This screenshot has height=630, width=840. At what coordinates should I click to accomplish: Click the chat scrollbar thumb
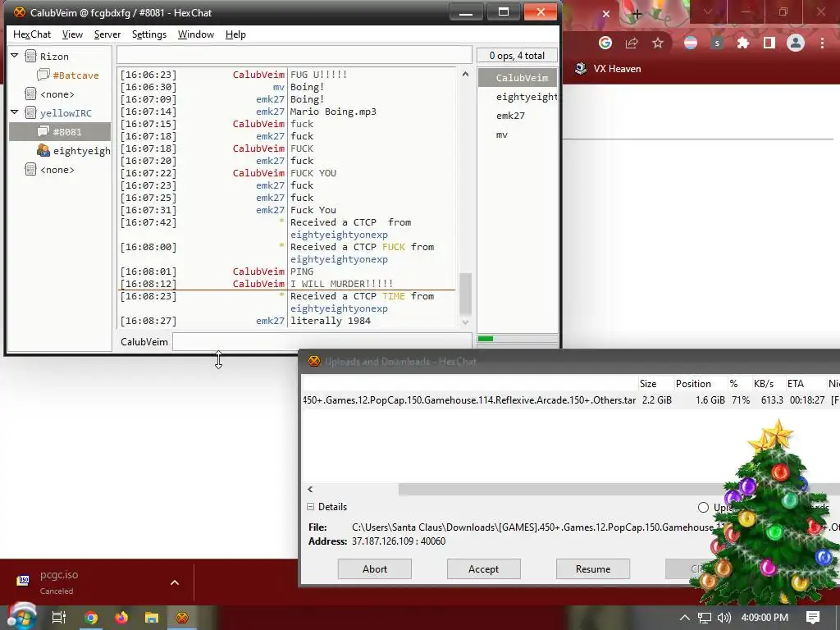465,294
